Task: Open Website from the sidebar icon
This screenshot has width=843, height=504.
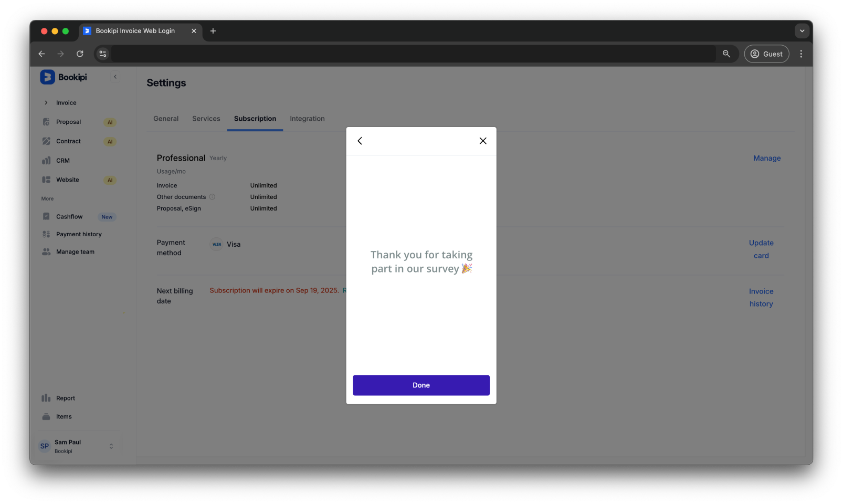Action: click(46, 180)
